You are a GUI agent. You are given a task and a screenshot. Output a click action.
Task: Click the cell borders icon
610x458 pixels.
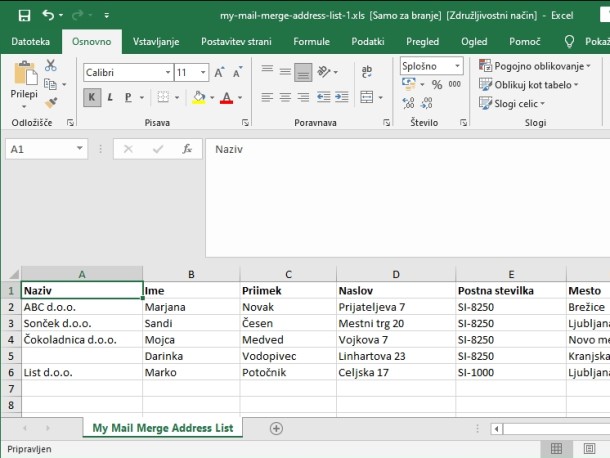(163, 97)
